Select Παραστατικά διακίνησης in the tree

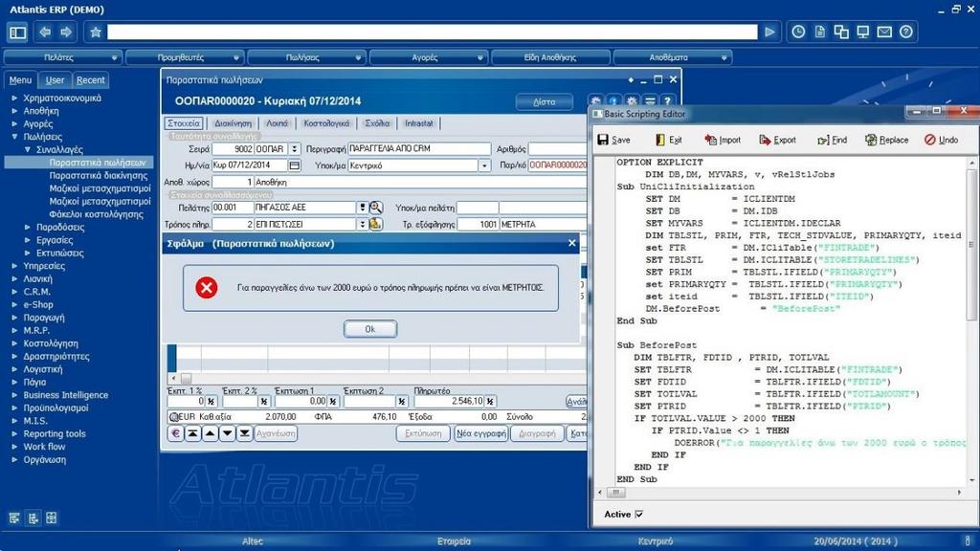pos(99,176)
